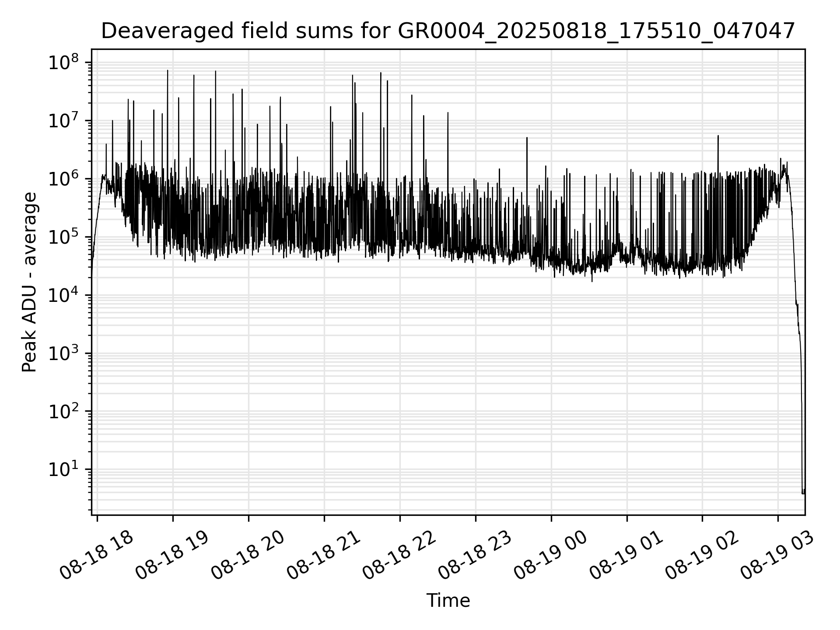Click the plot title 'Deaveraged field sums for GR0004_20250818_175510_047047'

click(x=448, y=31)
